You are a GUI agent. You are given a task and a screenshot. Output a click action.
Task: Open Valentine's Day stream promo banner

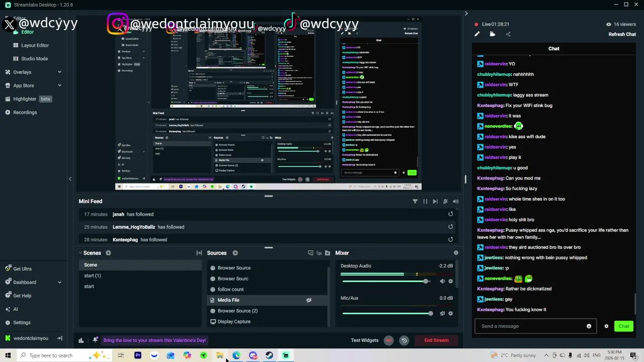pyautogui.click(x=154, y=340)
